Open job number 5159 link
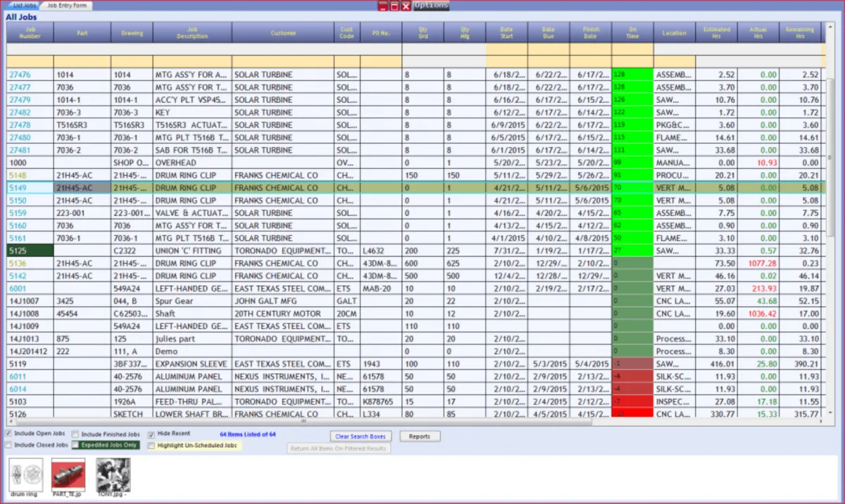 (18, 213)
